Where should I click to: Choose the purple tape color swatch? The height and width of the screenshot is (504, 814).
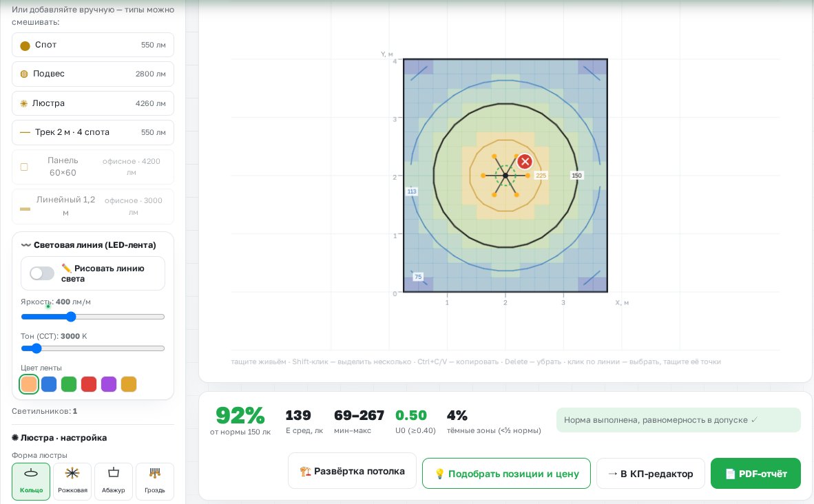(x=109, y=384)
